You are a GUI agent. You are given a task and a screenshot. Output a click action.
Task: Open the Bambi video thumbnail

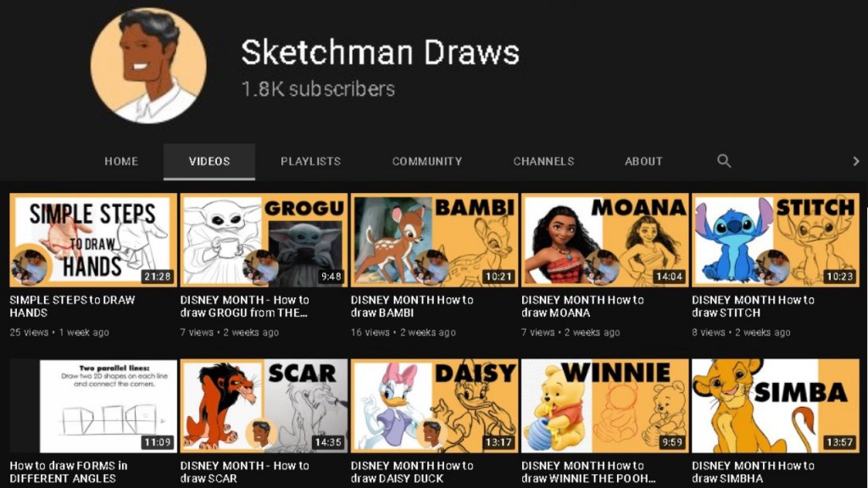(x=435, y=240)
